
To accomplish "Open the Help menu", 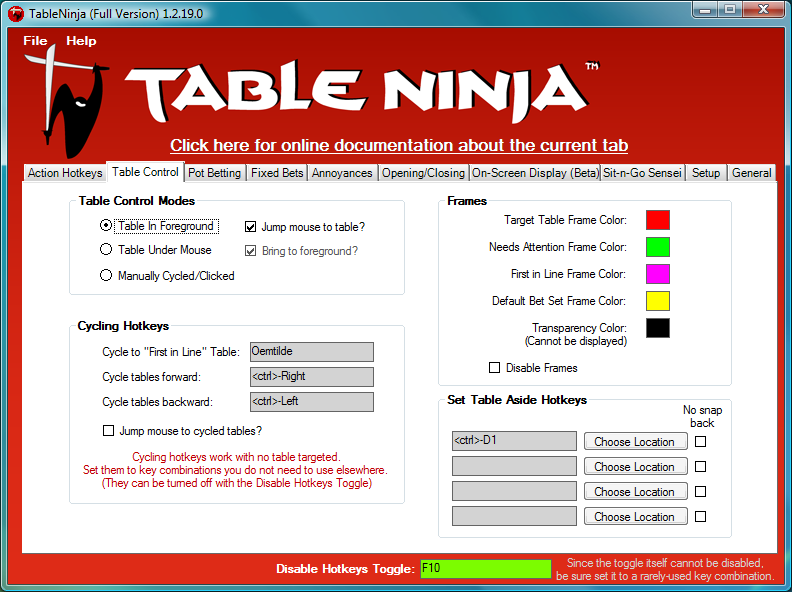I will click(81, 41).
